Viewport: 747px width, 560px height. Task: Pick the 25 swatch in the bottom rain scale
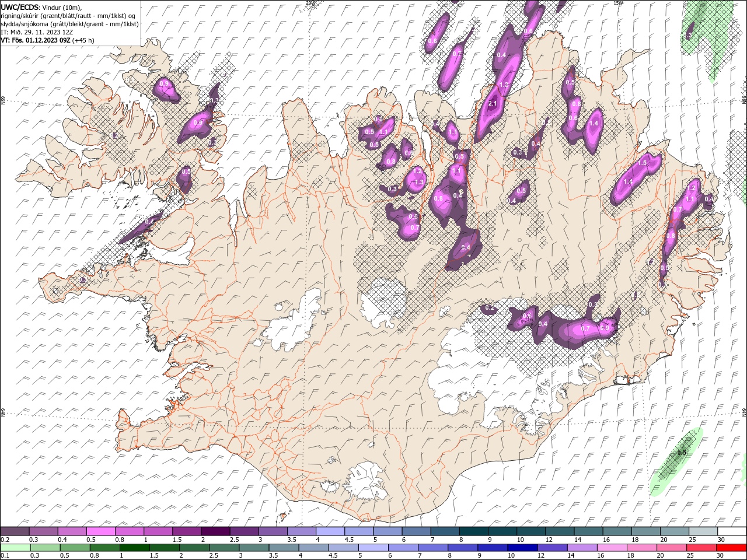click(x=701, y=548)
